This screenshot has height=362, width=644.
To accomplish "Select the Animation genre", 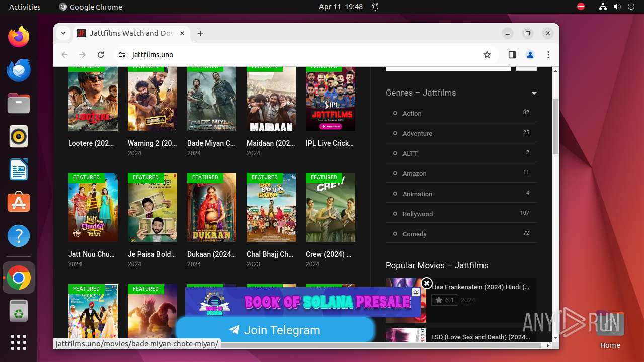I will pos(417,194).
